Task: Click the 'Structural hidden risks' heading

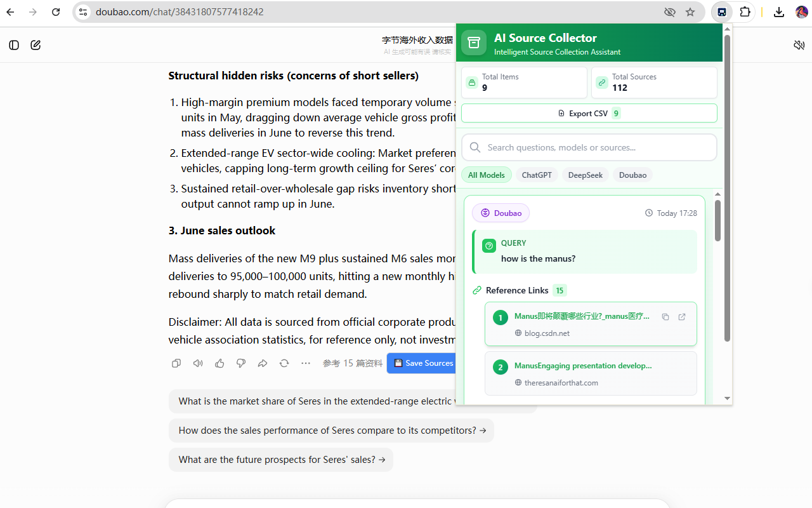Action: pyautogui.click(x=293, y=76)
